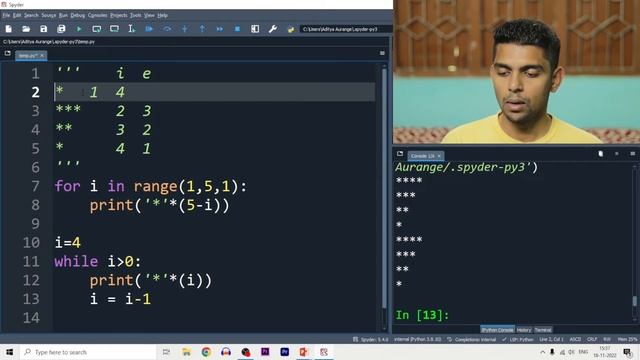Viewport: 640px width, 360px height.
Task: Click internal Python interpreter status item
Action: click(417, 339)
